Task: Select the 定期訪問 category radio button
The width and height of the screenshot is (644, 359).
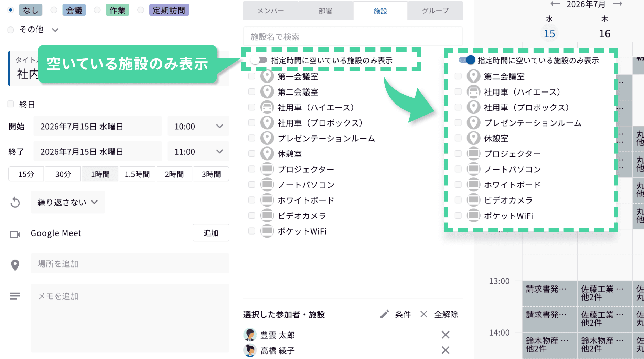Action: pyautogui.click(x=140, y=10)
